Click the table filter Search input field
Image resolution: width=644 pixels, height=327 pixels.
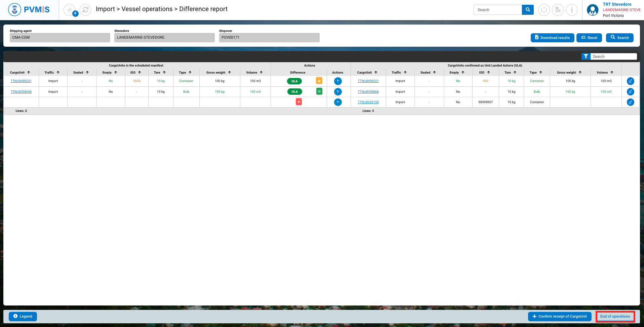[613, 56]
